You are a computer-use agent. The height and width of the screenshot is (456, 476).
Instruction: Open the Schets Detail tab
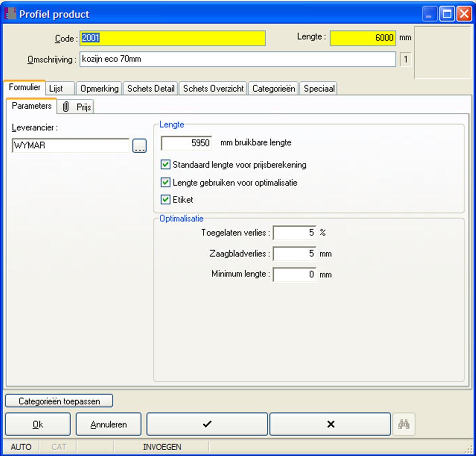point(150,89)
